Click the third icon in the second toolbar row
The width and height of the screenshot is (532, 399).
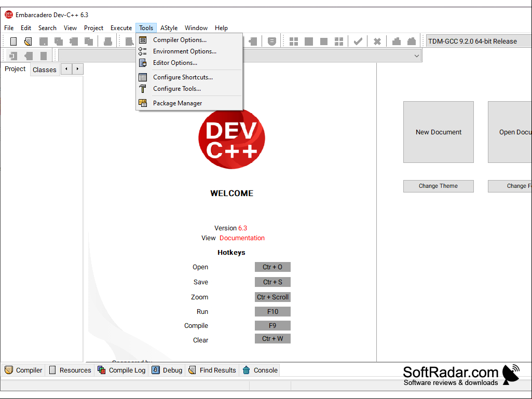[x=44, y=56]
